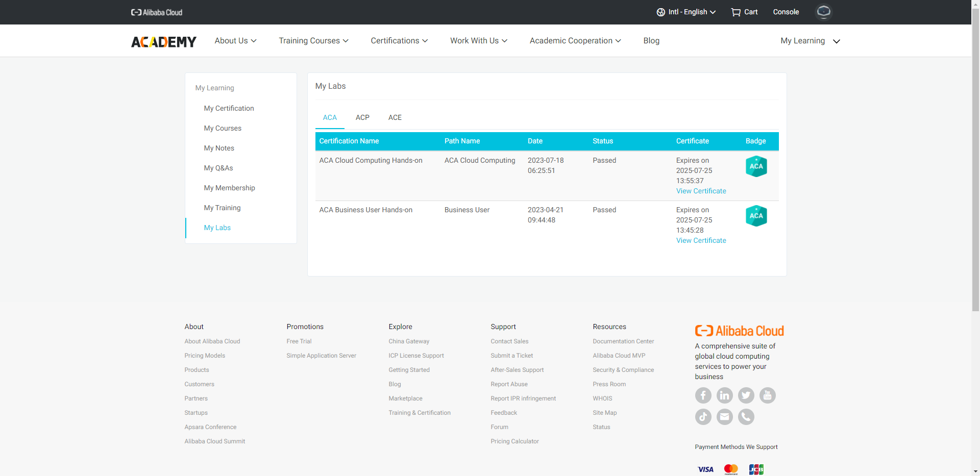980x476 pixels.
Task: Click the phone contact icon
Action: (x=746, y=417)
